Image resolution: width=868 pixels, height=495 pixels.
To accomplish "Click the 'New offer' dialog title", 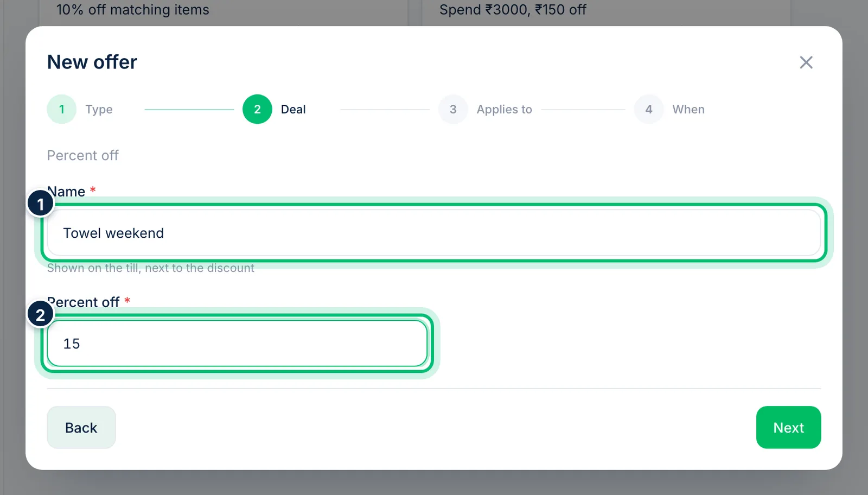I will 92,62.
